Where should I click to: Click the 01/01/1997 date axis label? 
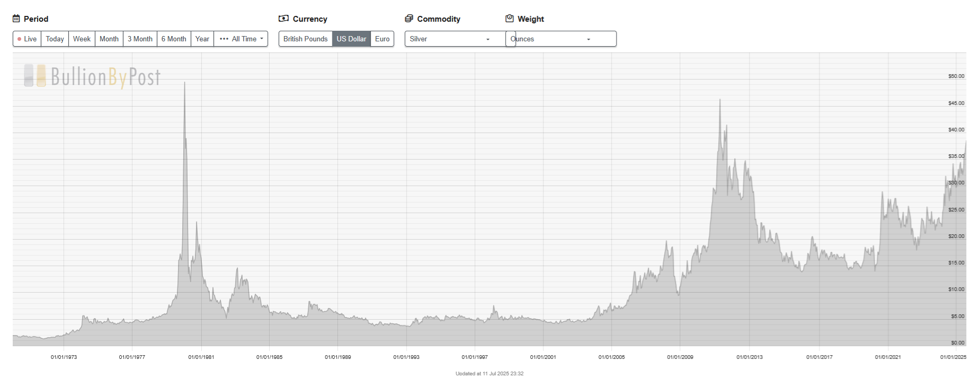[x=475, y=357]
